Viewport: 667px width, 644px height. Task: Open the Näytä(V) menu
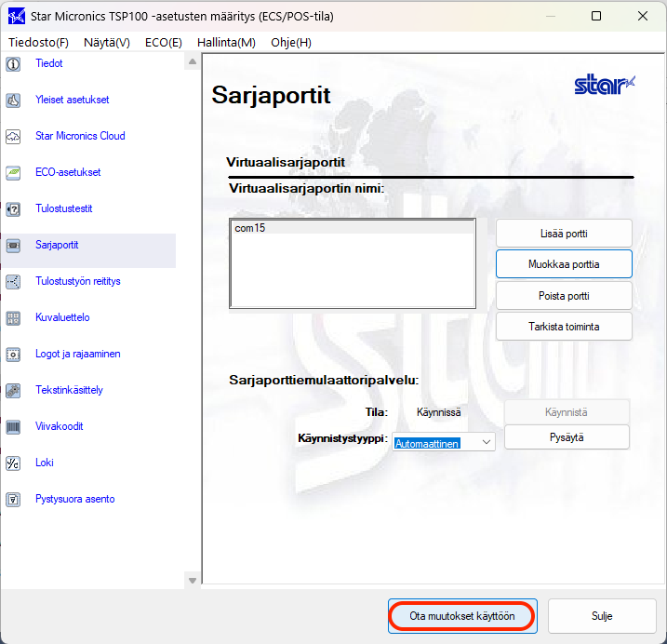click(107, 43)
